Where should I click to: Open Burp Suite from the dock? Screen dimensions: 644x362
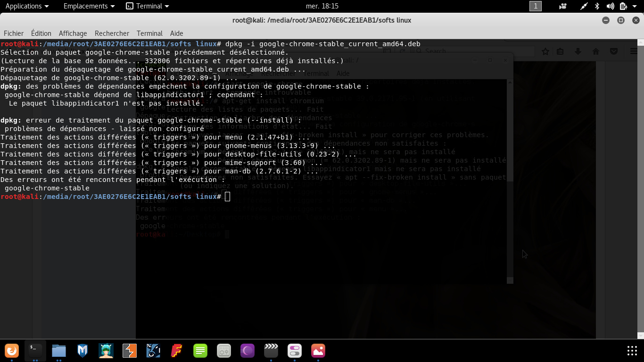(130, 351)
